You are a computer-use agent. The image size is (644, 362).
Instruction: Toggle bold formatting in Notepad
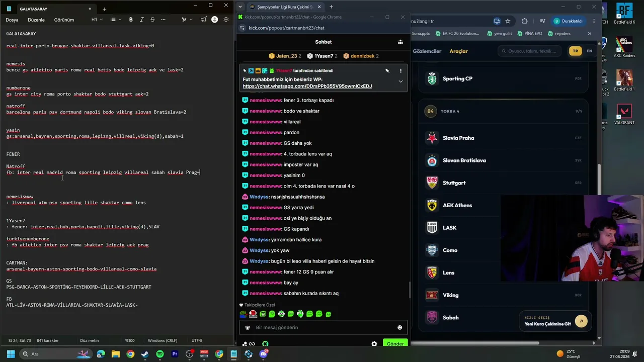click(131, 20)
